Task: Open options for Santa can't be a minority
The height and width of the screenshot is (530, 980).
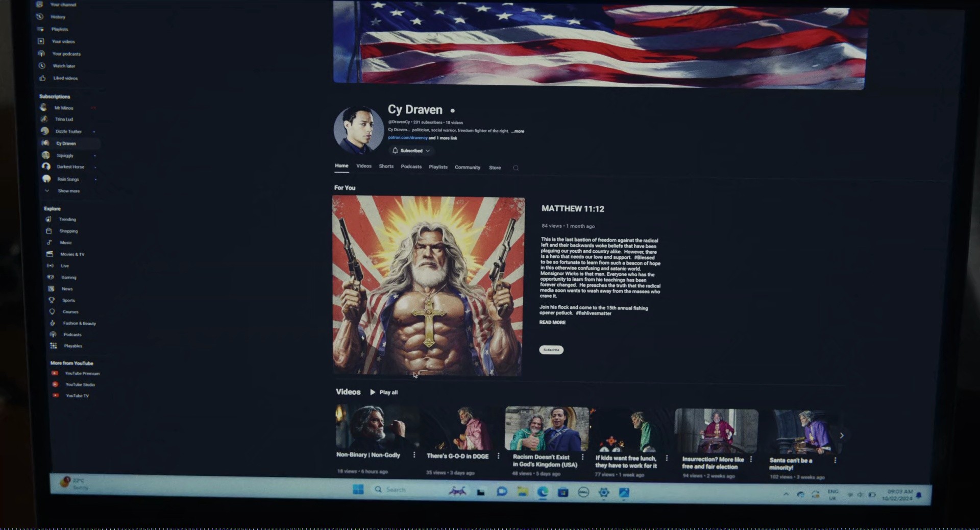Action: point(835,460)
